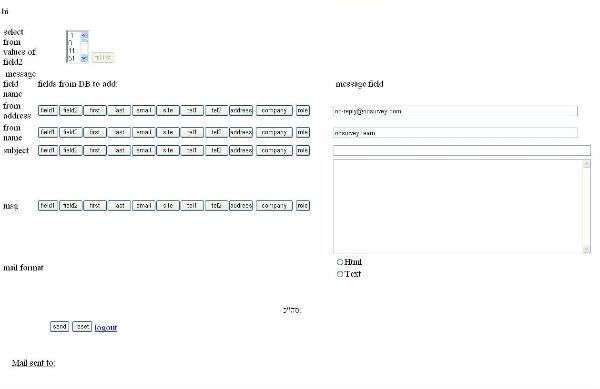
Task: Add address to the from name row
Action: coord(241,132)
